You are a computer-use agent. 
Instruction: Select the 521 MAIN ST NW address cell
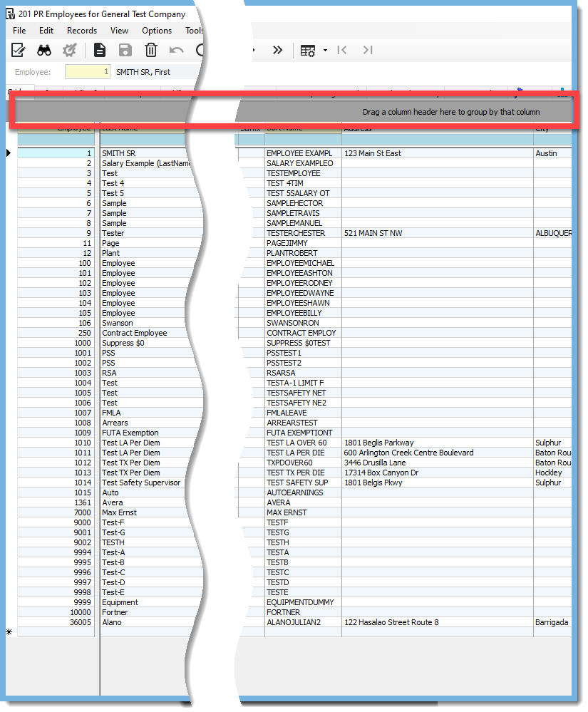[438, 233]
